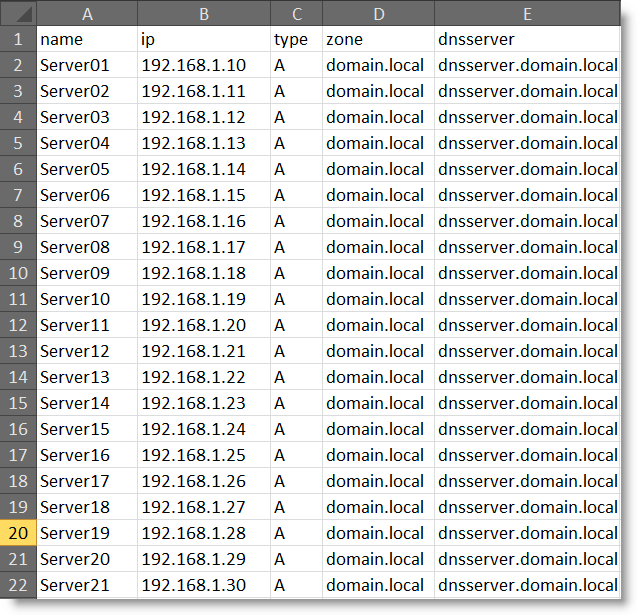Select cell containing Server11
The image size is (637, 615).
pos(87,325)
